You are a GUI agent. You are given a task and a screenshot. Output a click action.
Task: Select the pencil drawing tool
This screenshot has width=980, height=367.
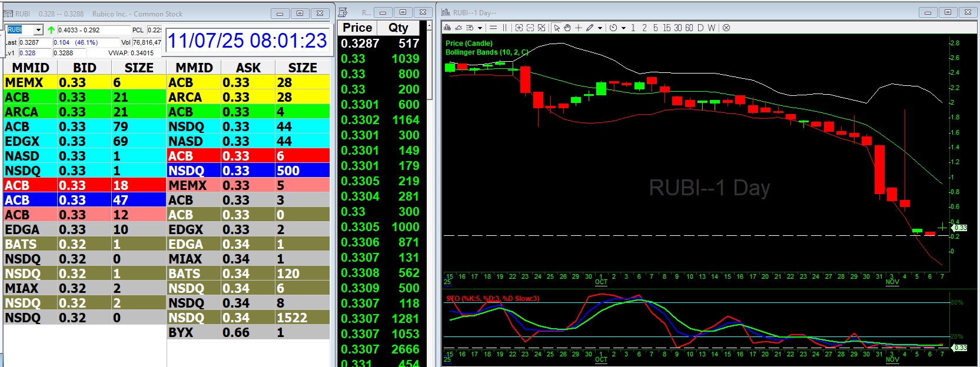[590, 28]
